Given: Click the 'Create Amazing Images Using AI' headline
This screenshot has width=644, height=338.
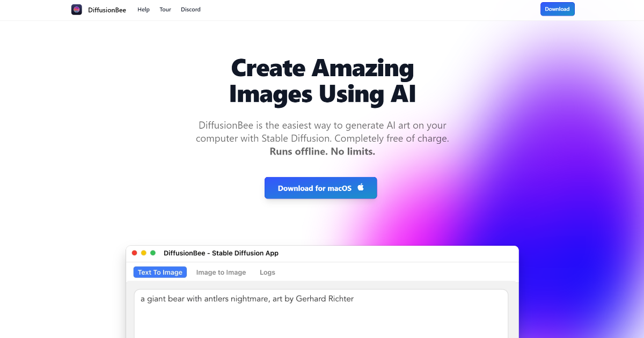Looking at the screenshot, I should (x=322, y=81).
